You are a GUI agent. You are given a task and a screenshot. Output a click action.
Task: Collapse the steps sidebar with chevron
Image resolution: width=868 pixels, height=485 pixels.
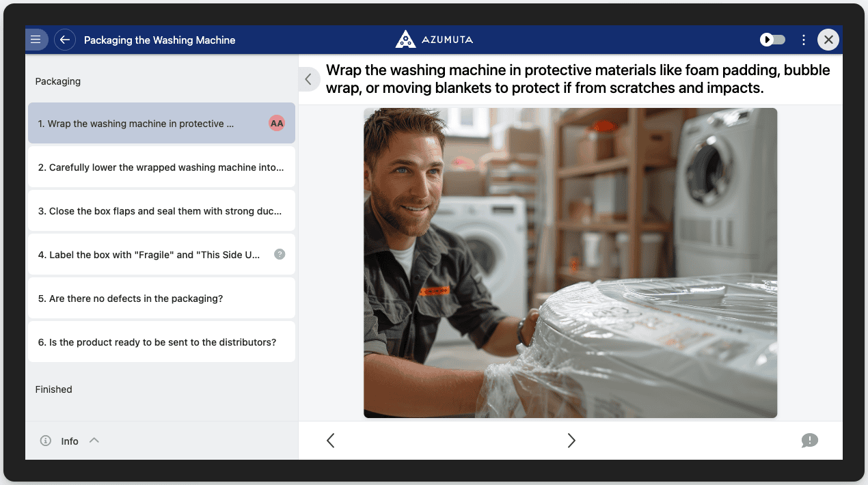[x=308, y=79]
